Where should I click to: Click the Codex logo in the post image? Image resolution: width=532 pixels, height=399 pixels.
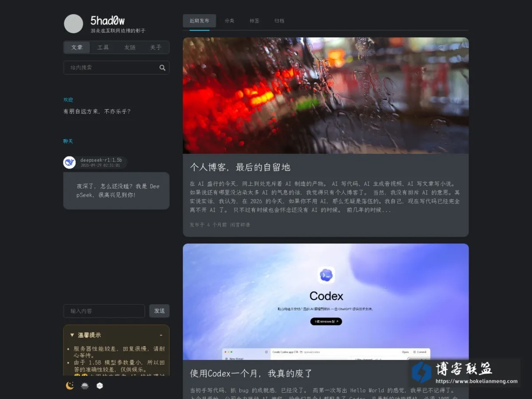pos(326,275)
